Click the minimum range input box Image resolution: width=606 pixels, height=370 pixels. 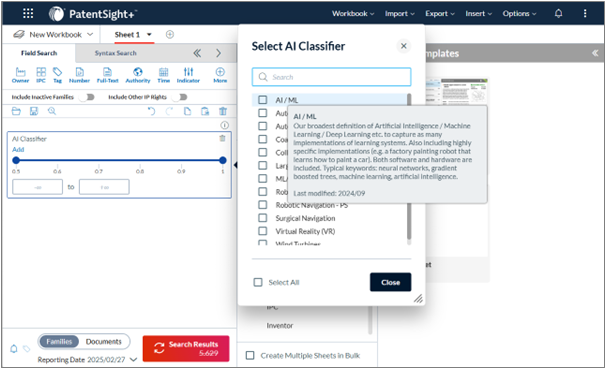point(37,187)
